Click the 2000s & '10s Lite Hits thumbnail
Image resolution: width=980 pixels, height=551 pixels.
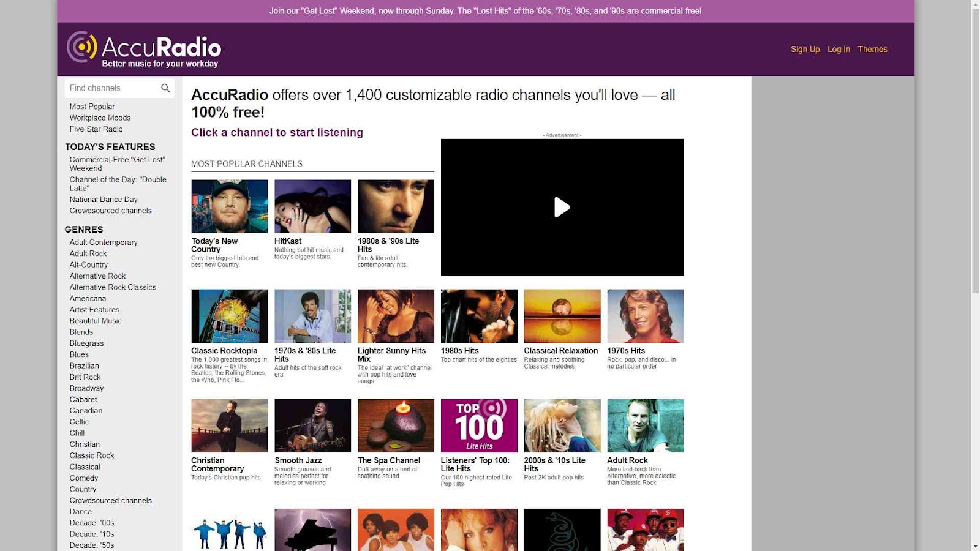point(562,425)
